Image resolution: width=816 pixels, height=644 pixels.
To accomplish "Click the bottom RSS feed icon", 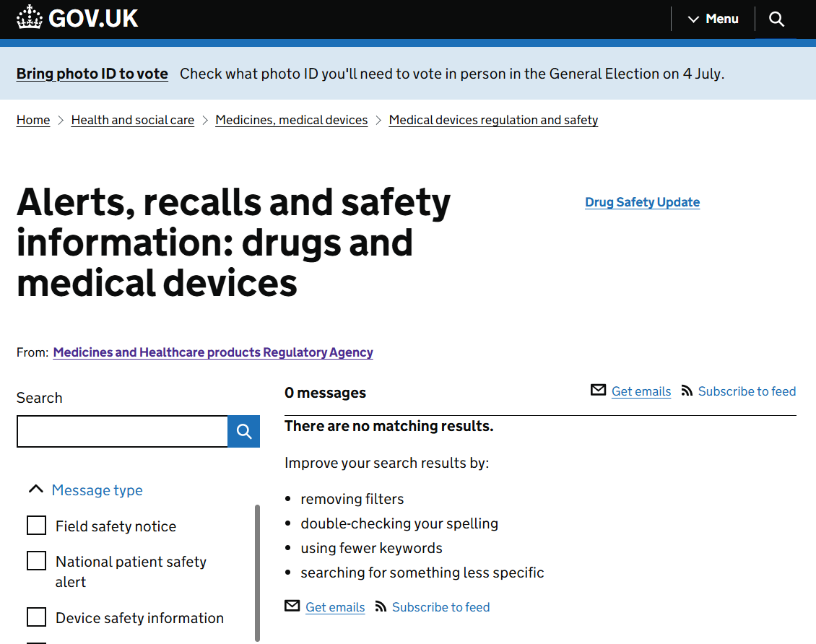I will coord(381,606).
